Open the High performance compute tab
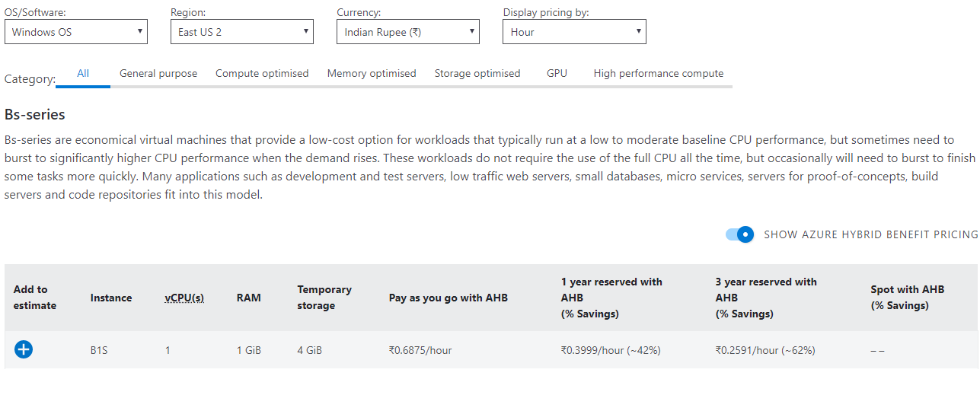 pos(659,74)
